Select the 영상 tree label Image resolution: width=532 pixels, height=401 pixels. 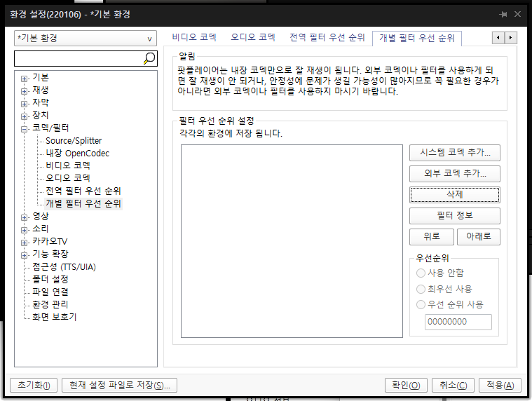(x=41, y=216)
